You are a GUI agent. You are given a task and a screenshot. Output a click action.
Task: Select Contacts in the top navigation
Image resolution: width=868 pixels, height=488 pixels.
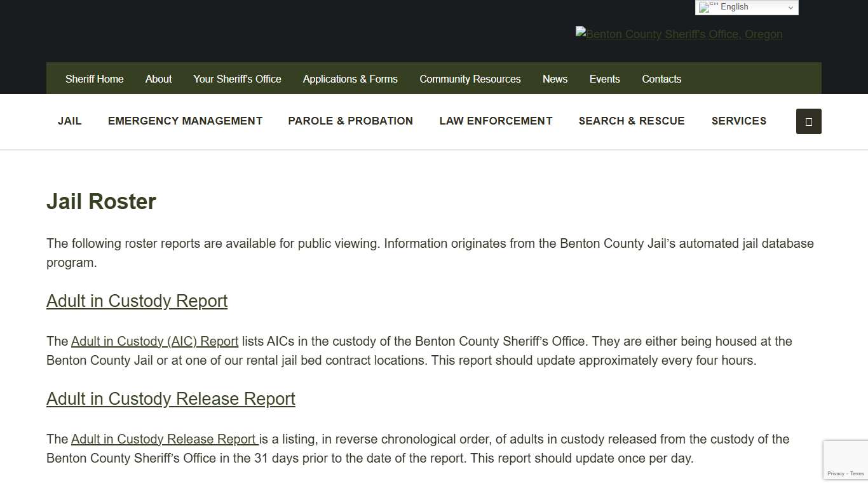coord(661,78)
